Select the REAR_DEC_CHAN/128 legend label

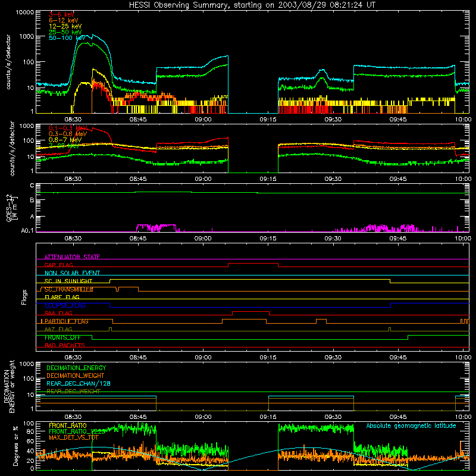click(79, 383)
